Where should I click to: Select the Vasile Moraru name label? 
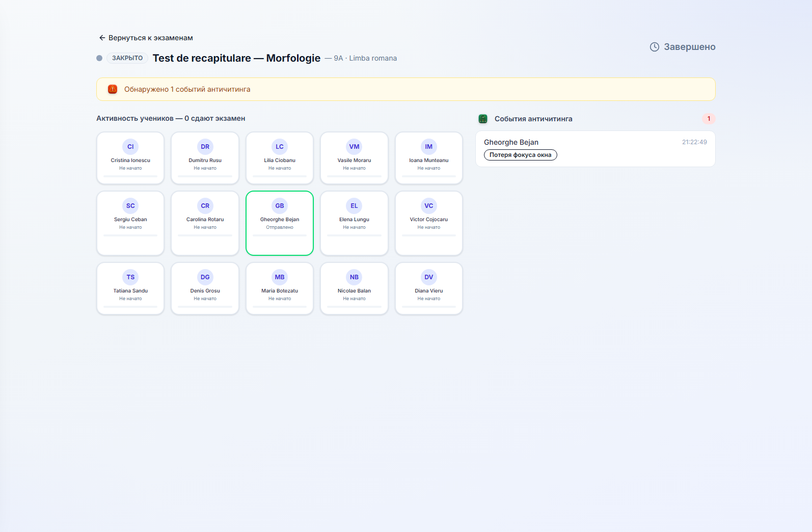354,161
